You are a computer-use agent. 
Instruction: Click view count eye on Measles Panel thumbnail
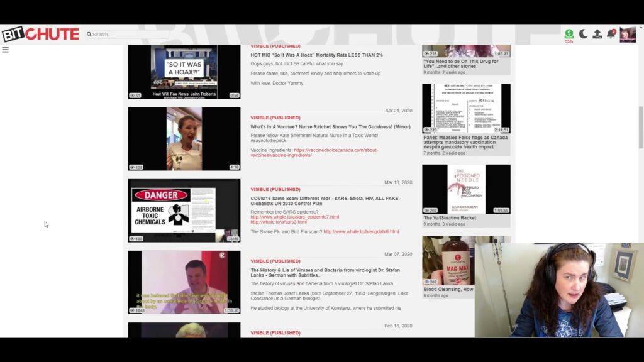click(426, 129)
